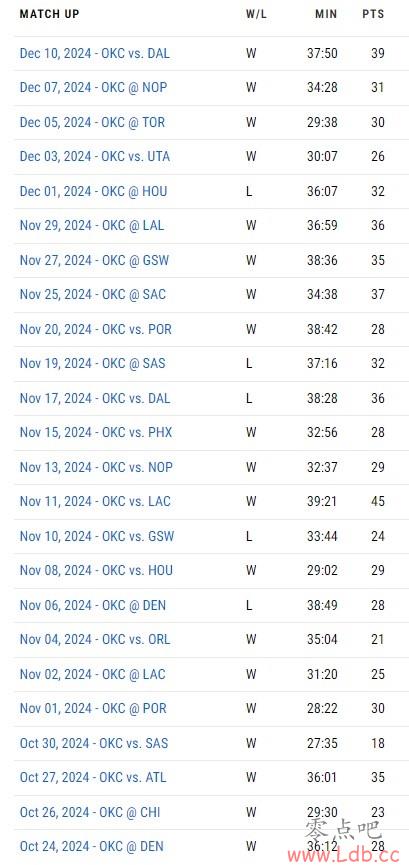Image resolution: width=409 pixels, height=865 pixels.
Task: Open the Nov 29, 2024 OKC @ LAL game
Action: click(92, 225)
